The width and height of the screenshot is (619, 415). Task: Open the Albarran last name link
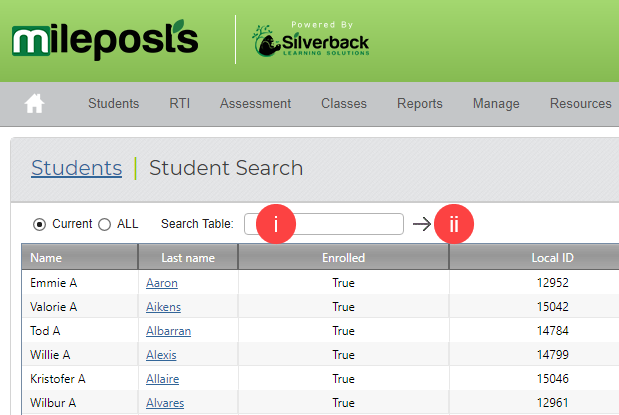click(x=169, y=330)
